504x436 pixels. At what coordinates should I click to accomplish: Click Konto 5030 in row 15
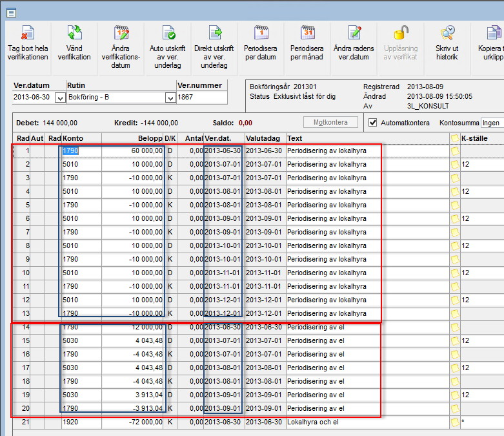pos(82,341)
